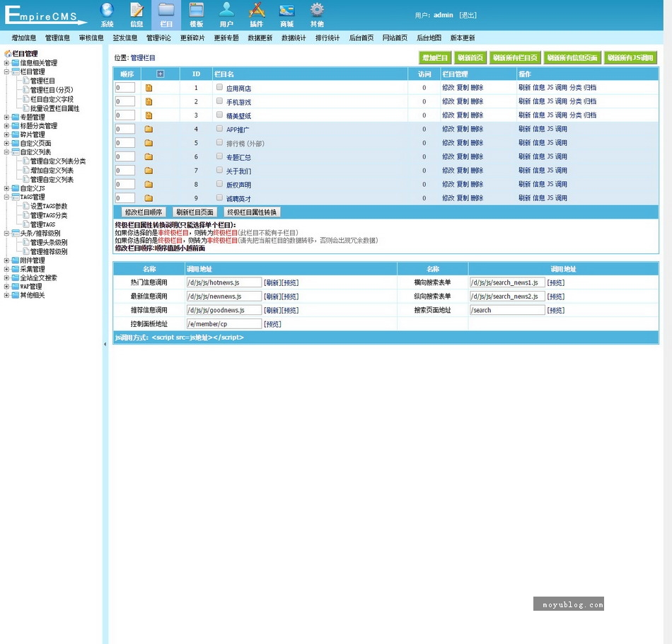
Task: Click the folder icon for APP推广 row
Action: point(149,129)
